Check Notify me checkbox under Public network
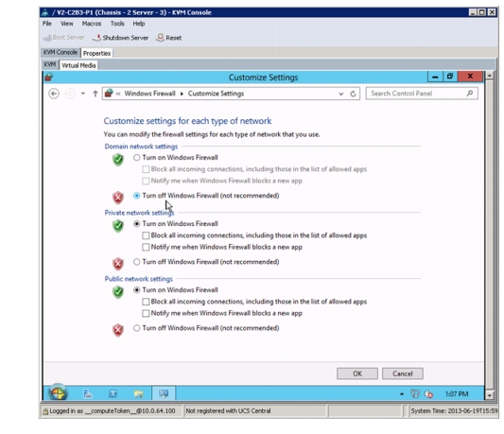This screenshot has height=434, width=504. (146, 314)
